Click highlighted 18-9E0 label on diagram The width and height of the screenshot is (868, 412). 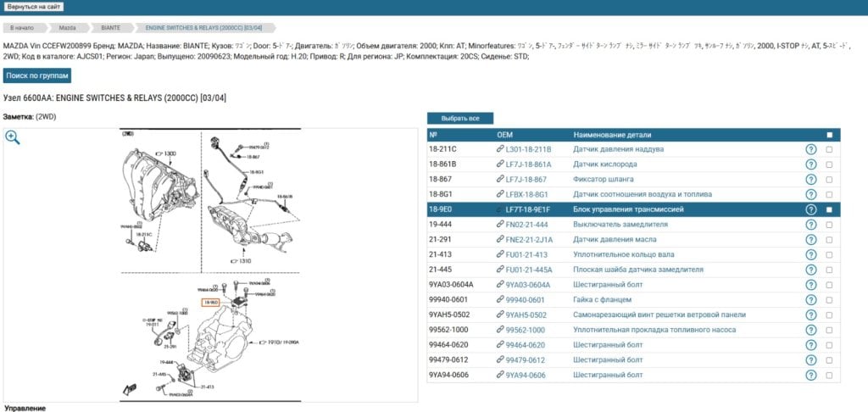coord(210,303)
